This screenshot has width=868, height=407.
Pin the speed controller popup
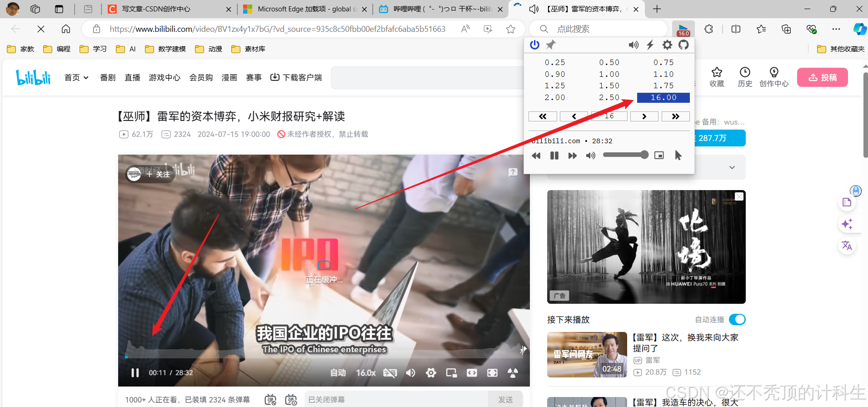(x=551, y=45)
